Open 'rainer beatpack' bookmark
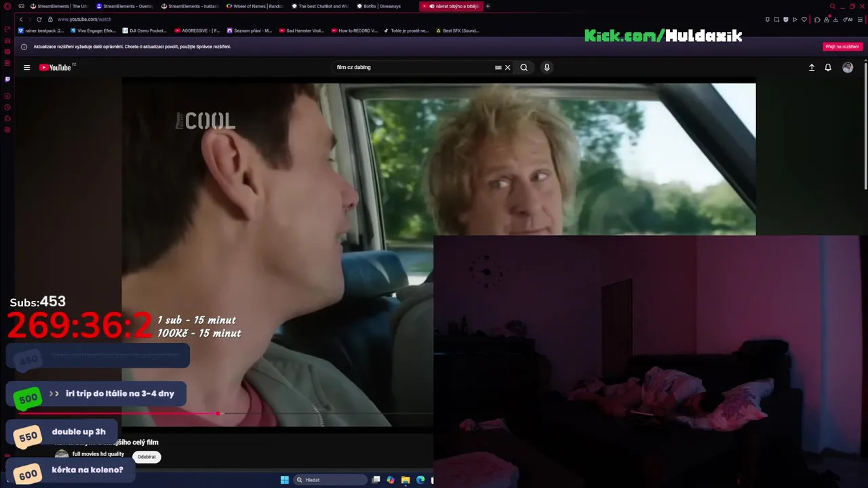The width and height of the screenshot is (868, 488). tap(41, 30)
